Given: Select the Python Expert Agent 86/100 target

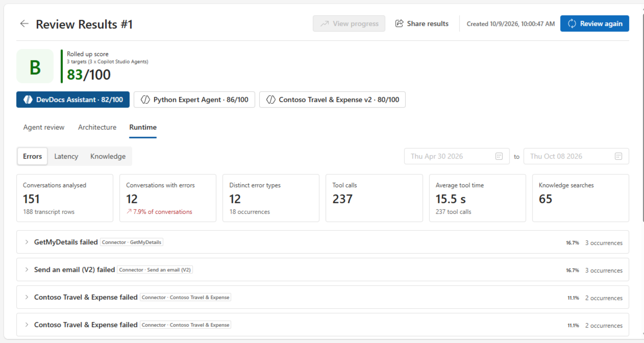Looking at the screenshot, I should click(x=194, y=100).
